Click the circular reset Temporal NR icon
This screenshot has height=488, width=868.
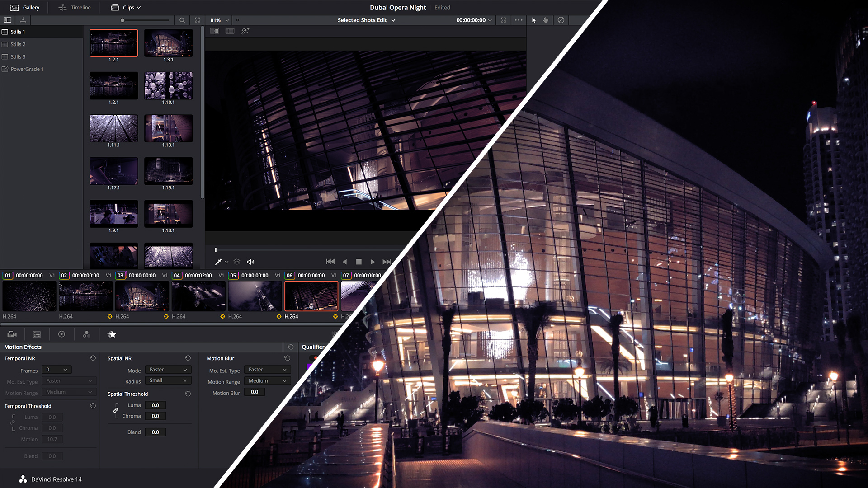[92, 358]
